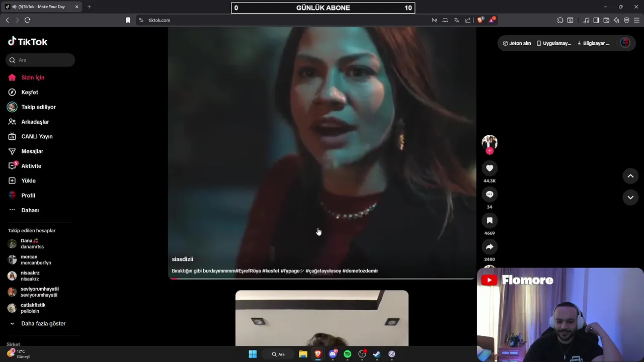Image resolution: width=644 pixels, height=362 pixels.
Task: Close the TikTok browser tab
Action: click(76, 7)
